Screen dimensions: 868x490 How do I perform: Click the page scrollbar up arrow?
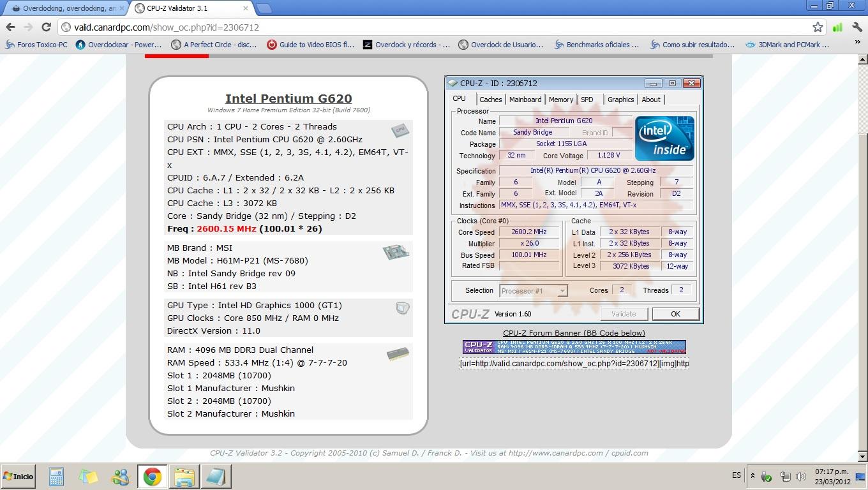[862, 60]
